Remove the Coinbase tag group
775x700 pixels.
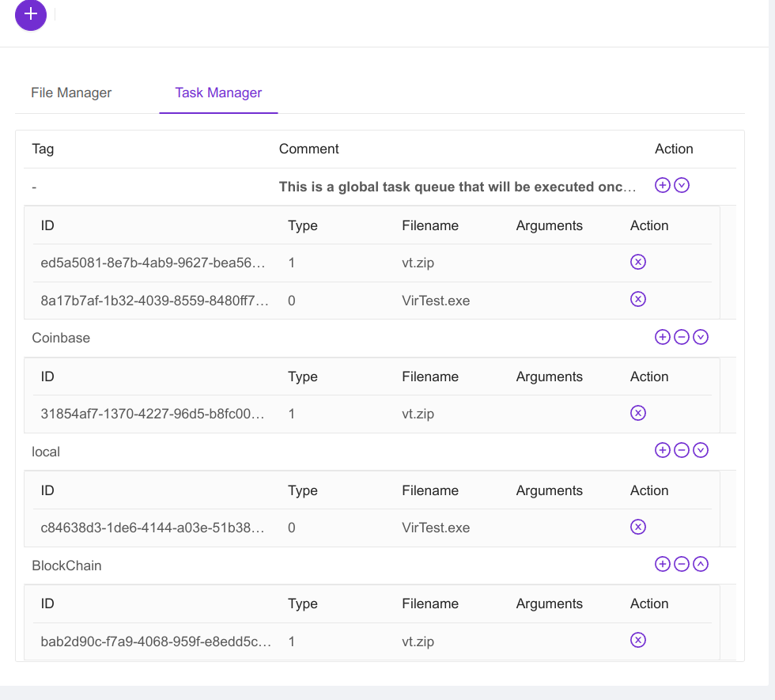(x=682, y=337)
